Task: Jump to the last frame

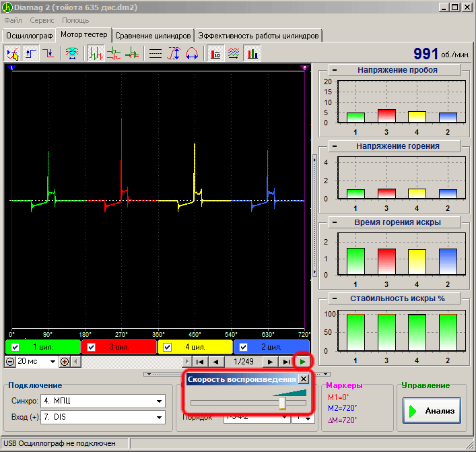Action: pos(286,362)
